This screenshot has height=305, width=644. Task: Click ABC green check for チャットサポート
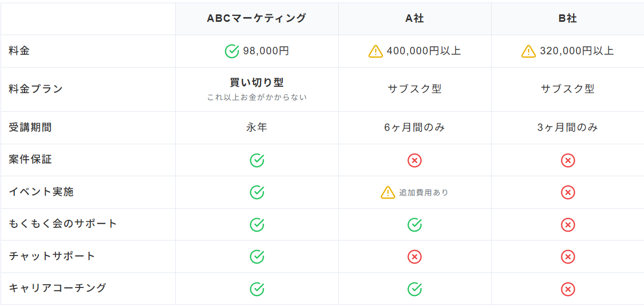coord(257,257)
